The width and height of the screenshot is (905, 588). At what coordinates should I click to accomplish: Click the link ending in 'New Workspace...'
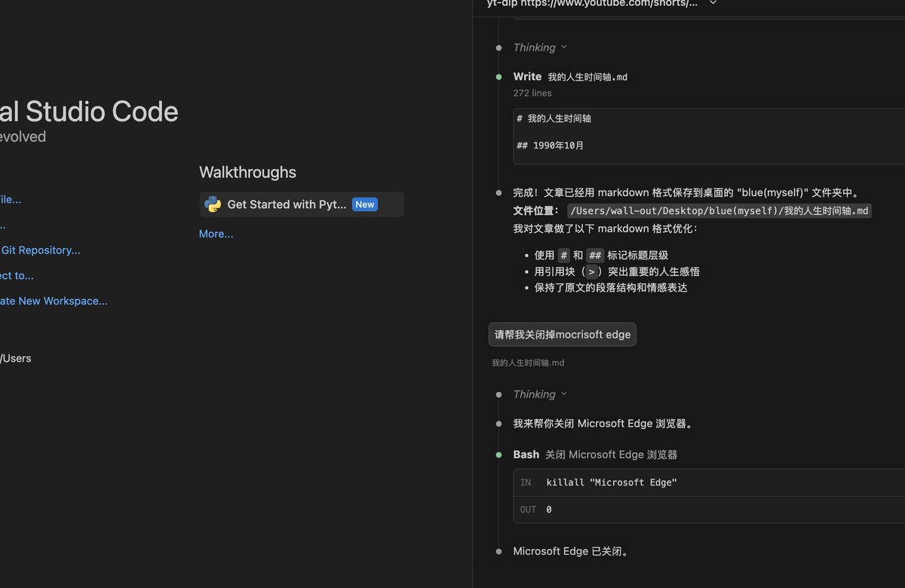[54, 301]
